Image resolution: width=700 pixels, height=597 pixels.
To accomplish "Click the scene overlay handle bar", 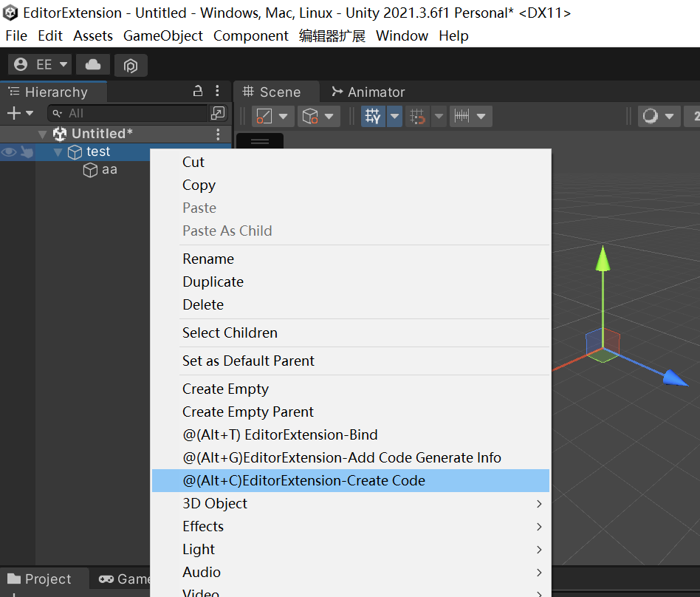I will (x=260, y=141).
